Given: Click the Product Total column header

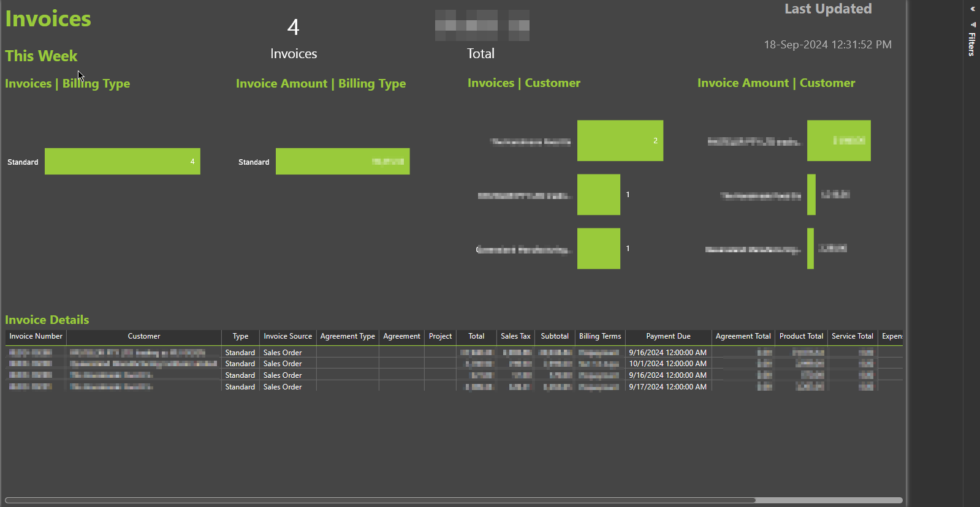Looking at the screenshot, I should coord(801,336).
